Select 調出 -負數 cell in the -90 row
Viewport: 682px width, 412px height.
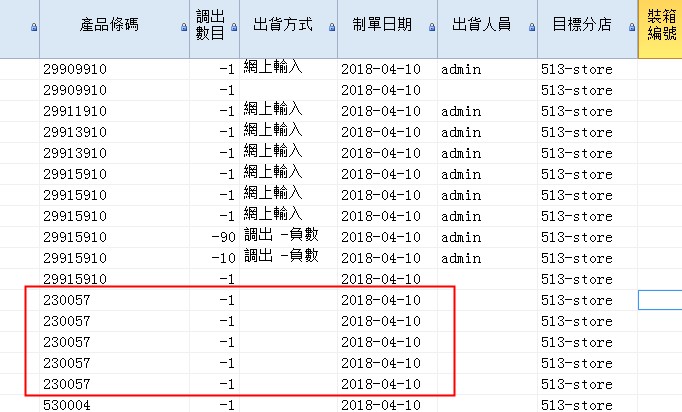285,236
